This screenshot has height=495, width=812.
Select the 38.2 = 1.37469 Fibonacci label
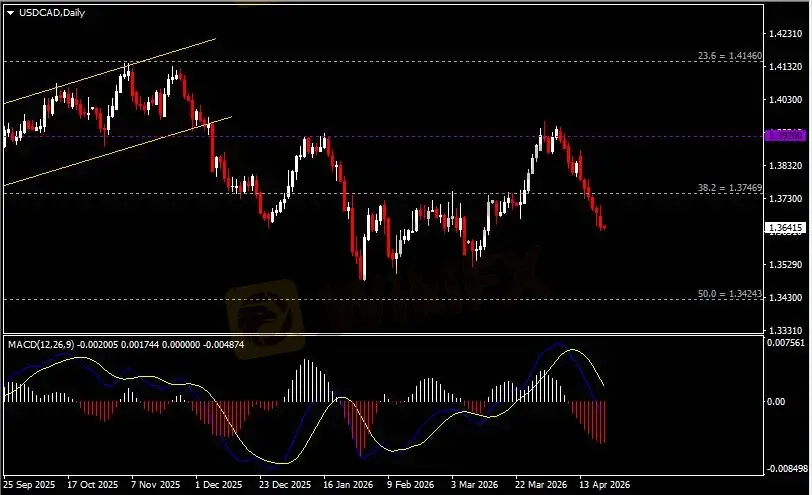(x=730, y=188)
